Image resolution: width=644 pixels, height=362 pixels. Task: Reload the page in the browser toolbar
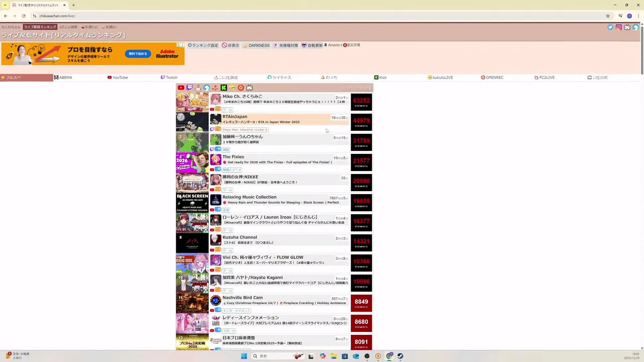tap(23, 16)
